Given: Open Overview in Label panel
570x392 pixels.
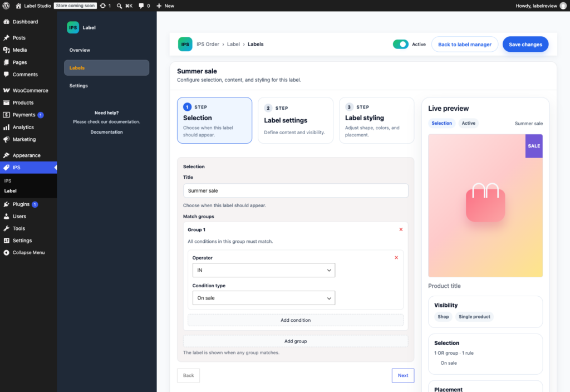Looking at the screenshot, I should tap(80, 50).
